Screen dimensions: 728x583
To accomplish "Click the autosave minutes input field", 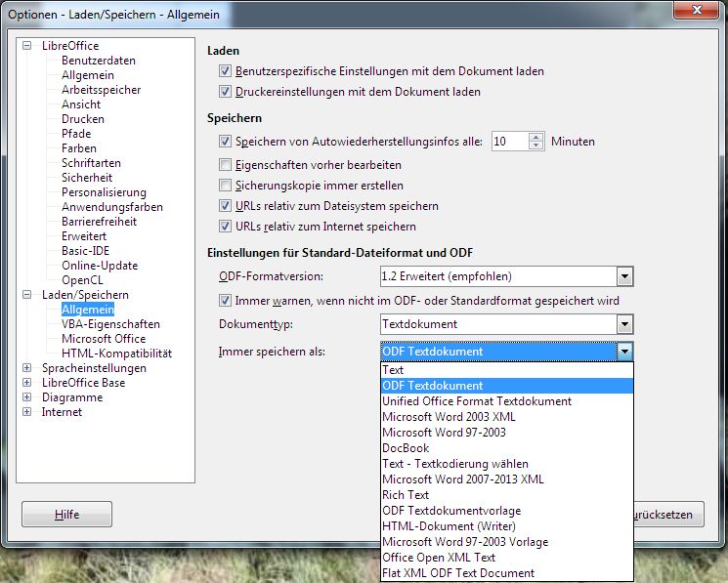I will click(x=508, y=142).
